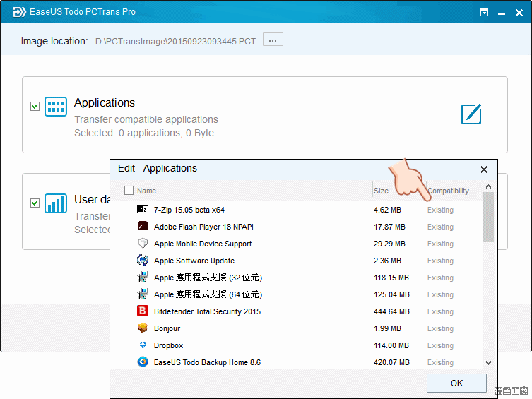This screenshot has height=399, width=532.
Task: Click the Bonjour package icon
Action: (143, 328)
